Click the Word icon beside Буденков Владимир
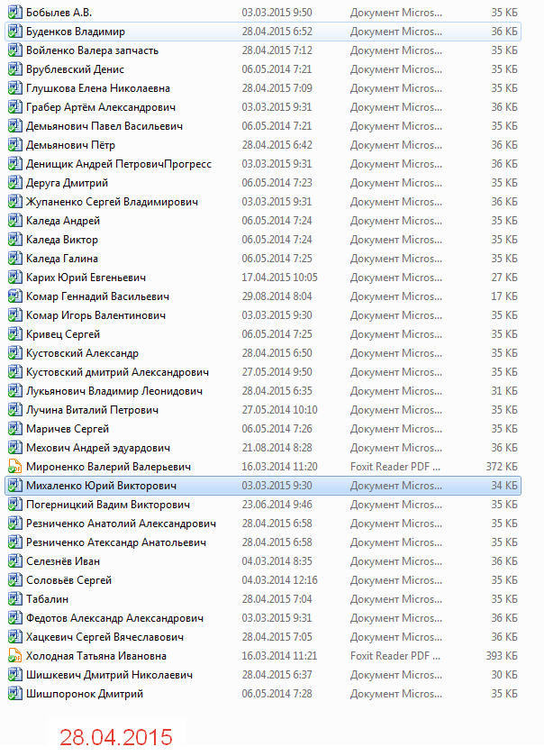This screenshot has height=756, width=544. pos(14,32)
